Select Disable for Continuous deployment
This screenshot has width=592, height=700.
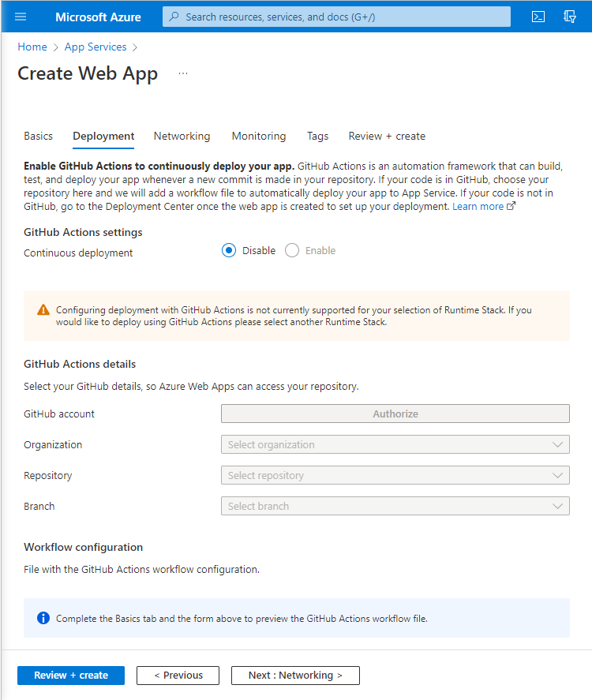point(229,251)
